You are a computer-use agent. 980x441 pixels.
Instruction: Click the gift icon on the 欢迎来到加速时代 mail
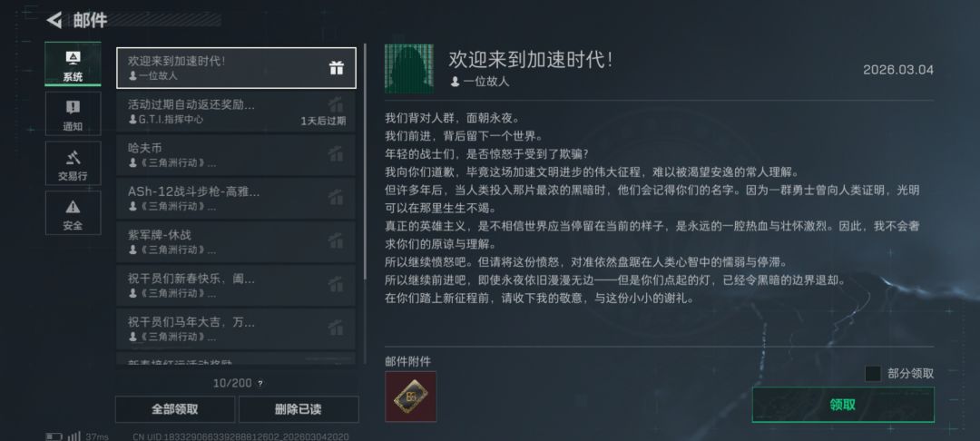[x=336, y=68]
